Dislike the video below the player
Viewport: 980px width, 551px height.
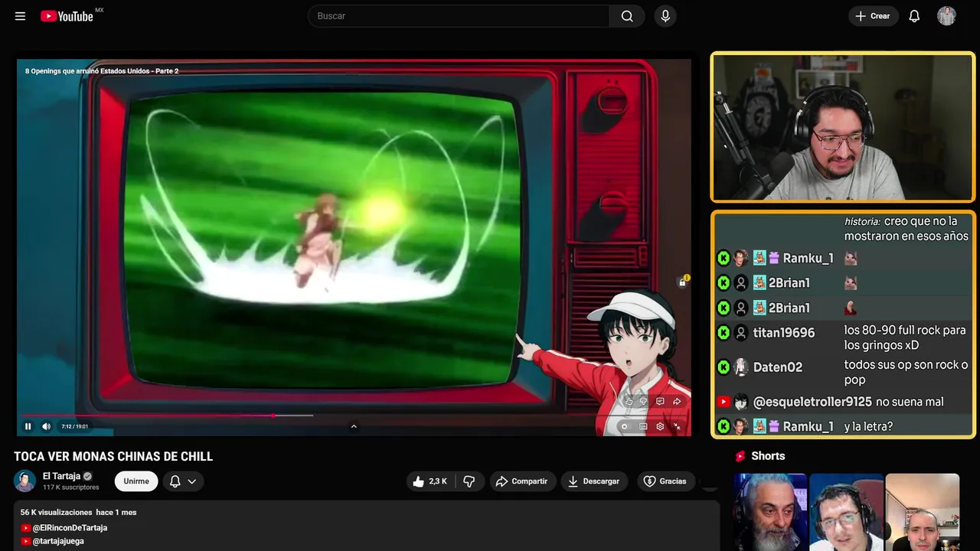click(469, 481)
